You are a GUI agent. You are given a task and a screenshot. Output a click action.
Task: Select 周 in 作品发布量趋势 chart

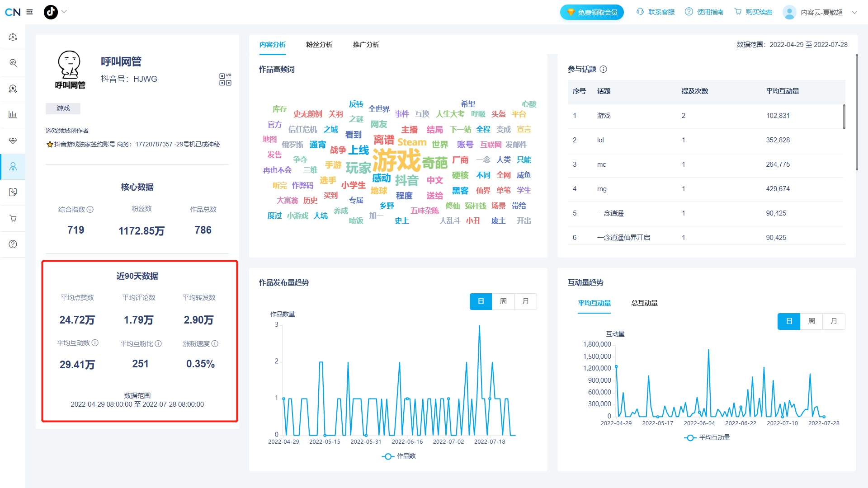click(503, 301)
